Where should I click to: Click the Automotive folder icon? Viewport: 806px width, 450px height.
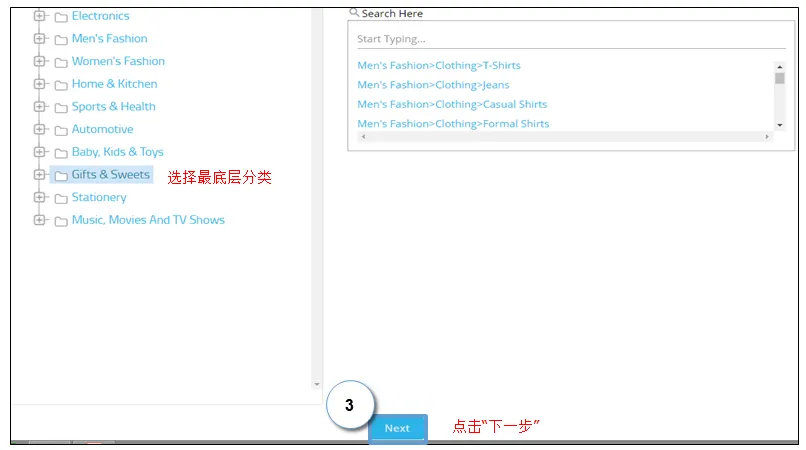tap(61, 131)
